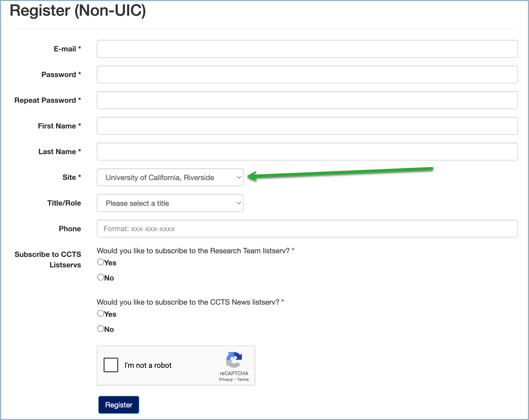Open the Site dropdown
529x420 pixels.
click(170, 177)
